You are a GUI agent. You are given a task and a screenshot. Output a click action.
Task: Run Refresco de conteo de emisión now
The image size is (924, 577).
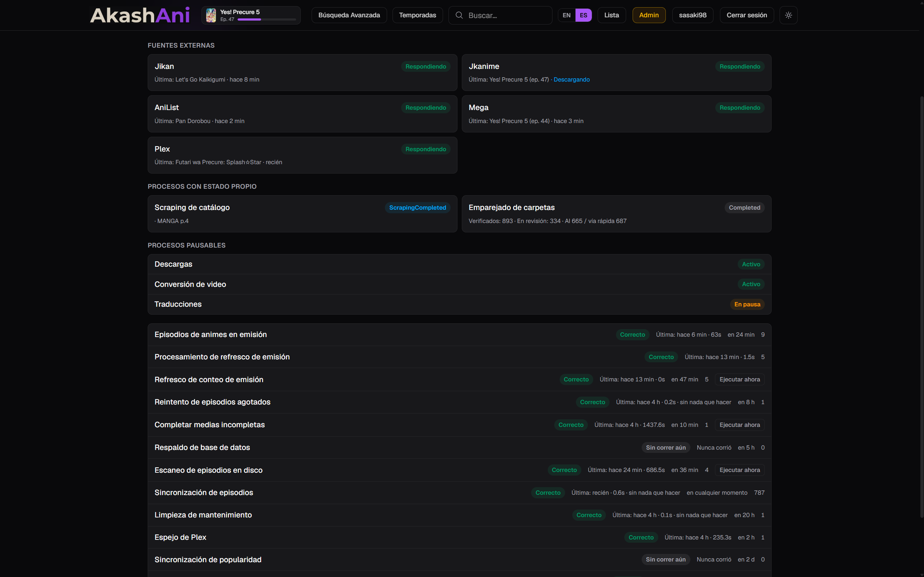tap(739, 379)
